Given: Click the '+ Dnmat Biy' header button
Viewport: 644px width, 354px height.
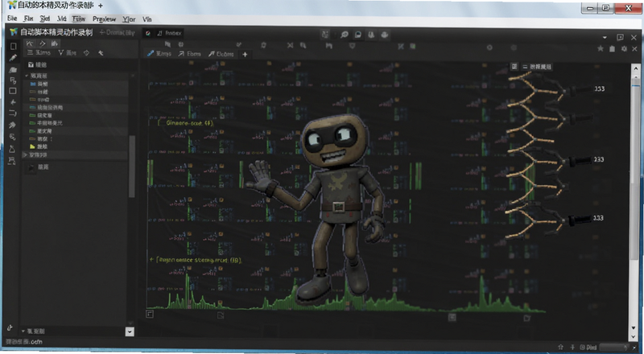Looking at the screenshot, I should pos(117,32).
